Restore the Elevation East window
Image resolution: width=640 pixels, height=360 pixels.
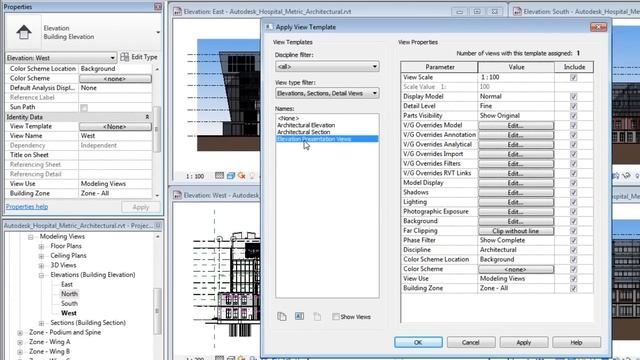click(x=477, y=11)
